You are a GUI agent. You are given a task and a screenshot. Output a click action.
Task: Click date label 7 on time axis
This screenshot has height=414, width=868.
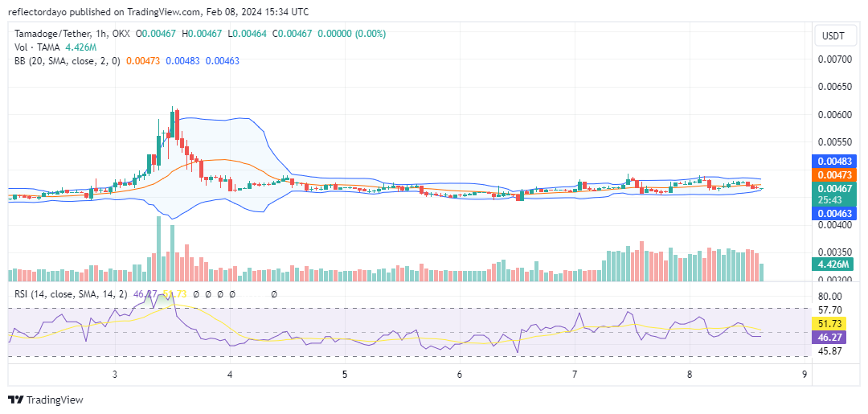[575, 374]
